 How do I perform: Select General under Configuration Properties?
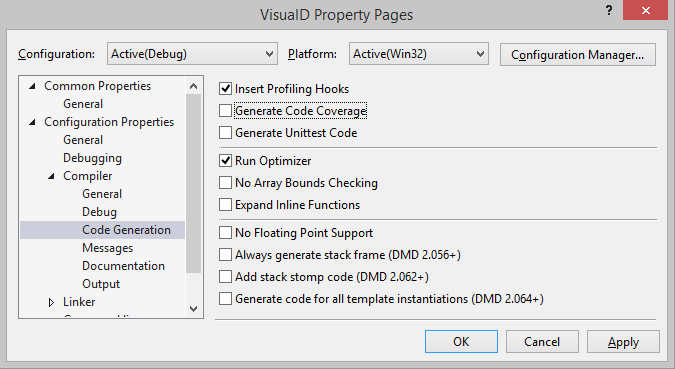pos(83,140)
